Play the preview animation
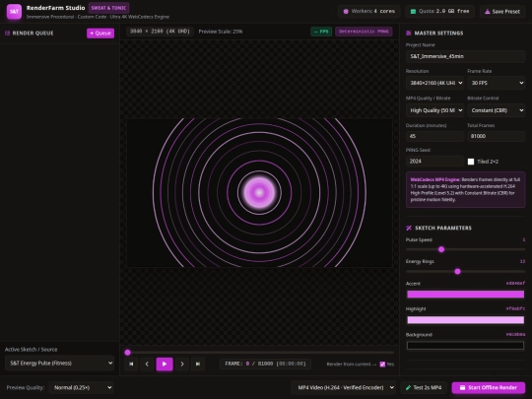 (x=165, y=365)
